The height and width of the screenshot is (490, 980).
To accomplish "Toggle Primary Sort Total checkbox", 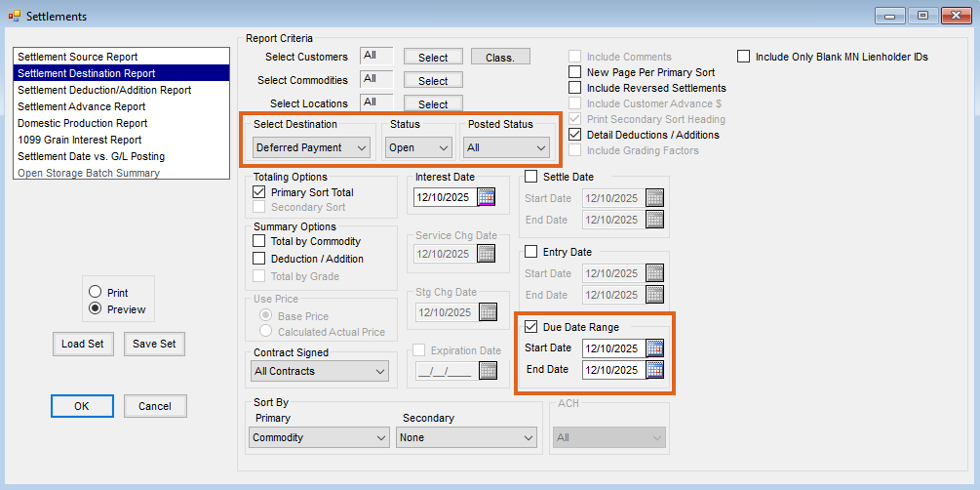I will point(258,192).
